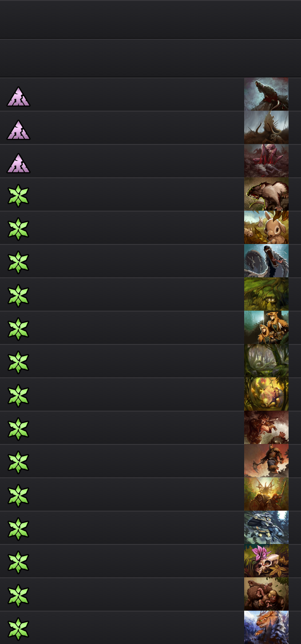The width and height of the screenshot is (301, 644).
Task: Select the green leaf icon next to the glowing plant art
Action: tap(19, 396)
